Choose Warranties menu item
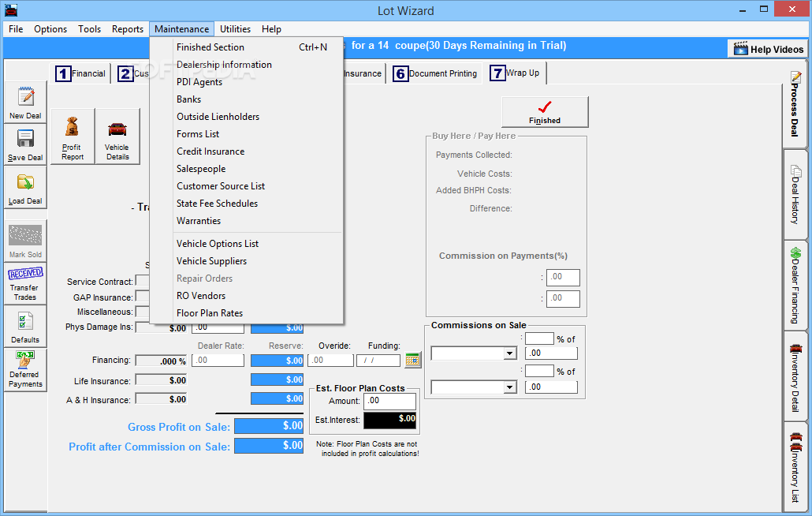The image size is (812, 516). click(247, 221)
